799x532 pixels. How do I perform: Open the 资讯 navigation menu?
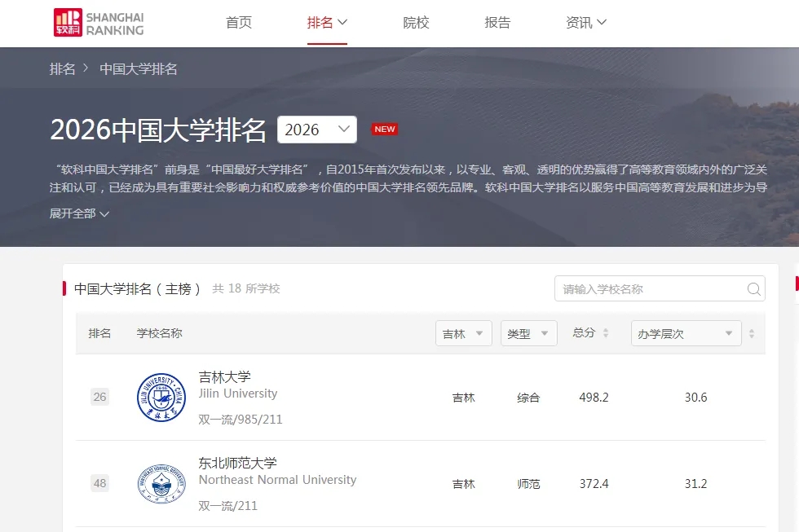click(x=585, y=23)
